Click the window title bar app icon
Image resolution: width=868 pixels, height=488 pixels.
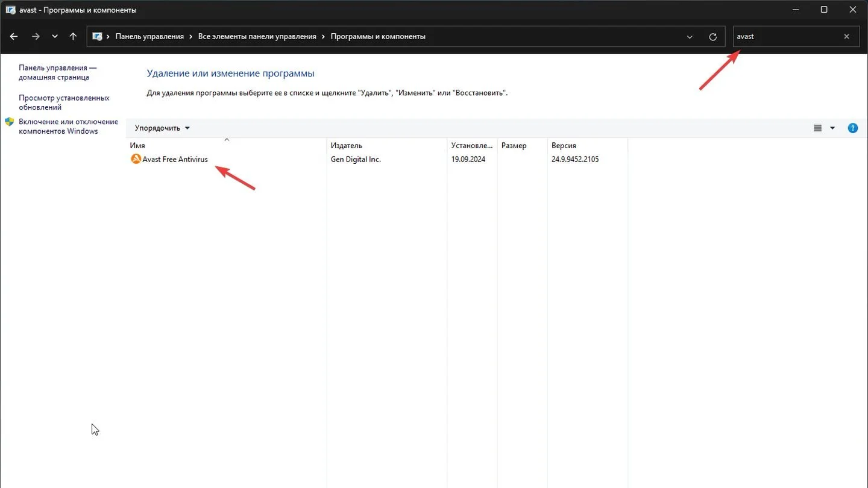pos(10,10)
